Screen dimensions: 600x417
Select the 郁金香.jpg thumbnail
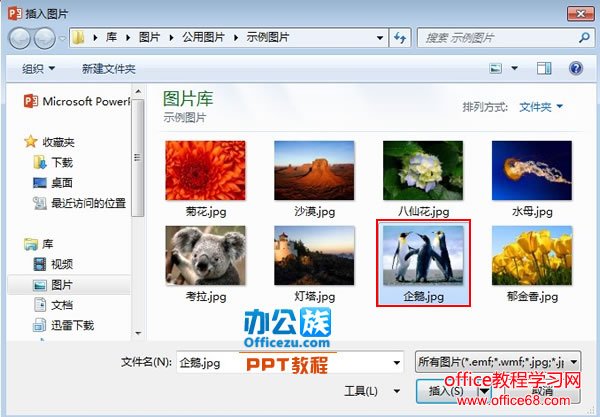point(532,256)
